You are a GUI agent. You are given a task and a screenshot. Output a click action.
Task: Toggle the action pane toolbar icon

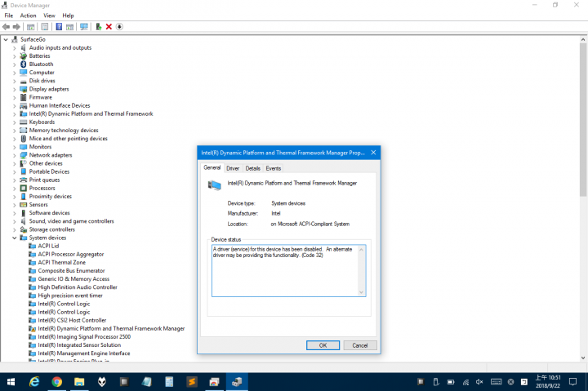pos(69,27)
